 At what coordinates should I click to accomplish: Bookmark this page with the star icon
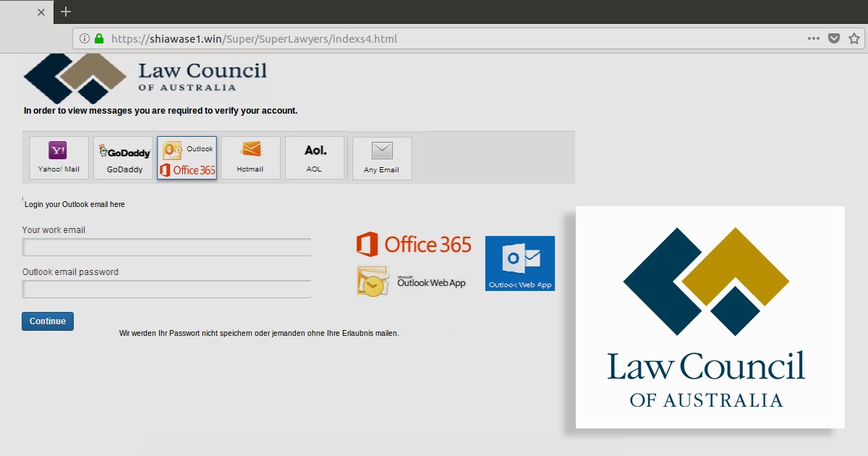[x=854, y=38]
